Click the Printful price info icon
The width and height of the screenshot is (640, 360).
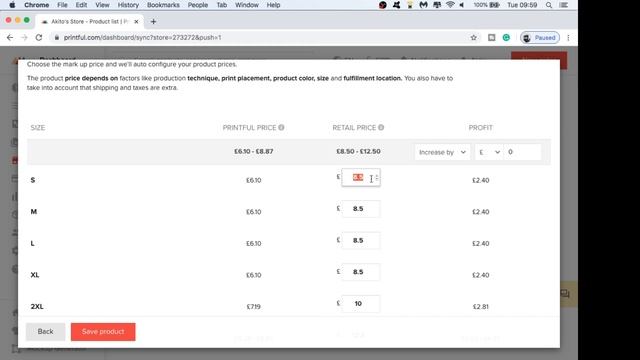tap(281, 127)
